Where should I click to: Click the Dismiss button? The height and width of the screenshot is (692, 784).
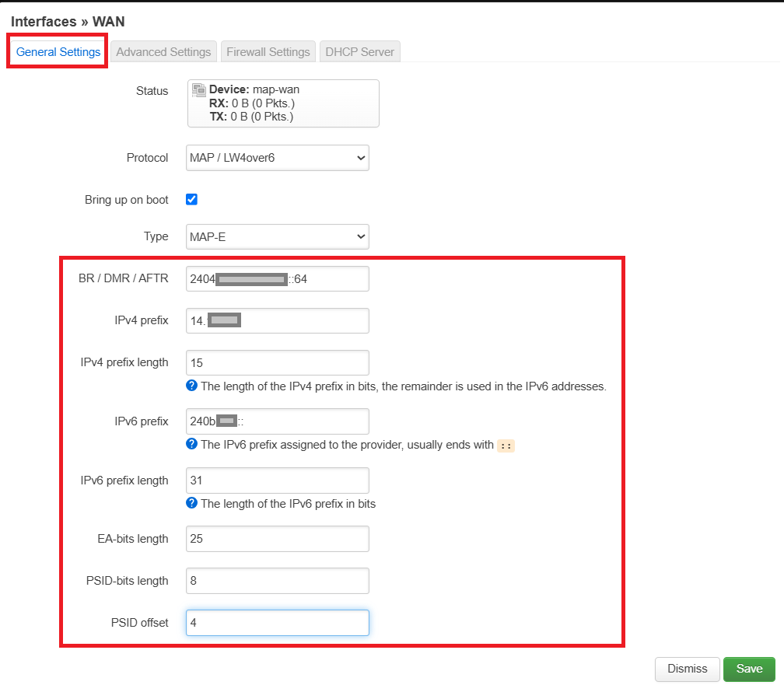(687, 669)
